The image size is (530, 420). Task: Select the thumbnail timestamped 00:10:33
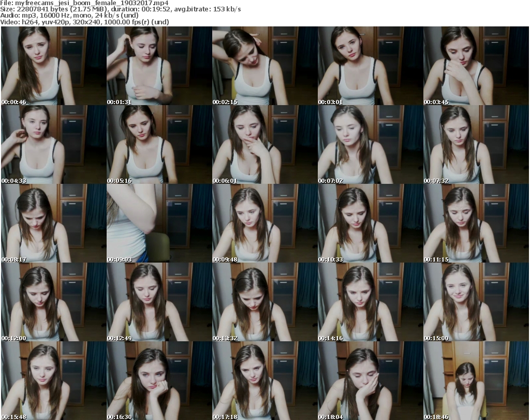[x=370, y=223]
